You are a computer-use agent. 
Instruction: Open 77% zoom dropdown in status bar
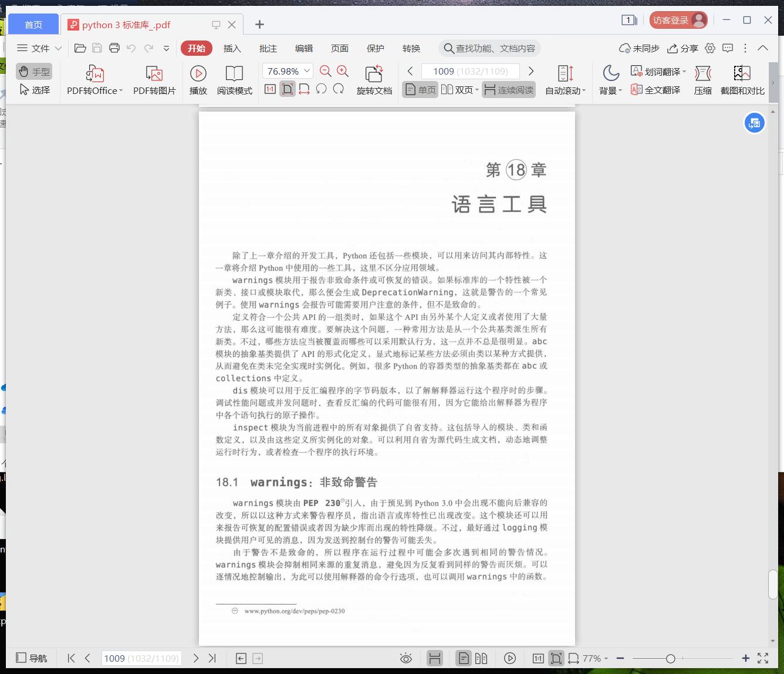click(x=595, y=658)
